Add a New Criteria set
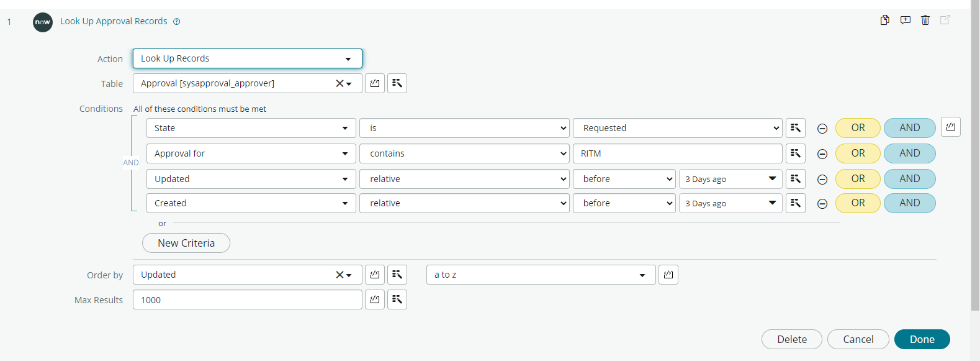 click(186, 243)
